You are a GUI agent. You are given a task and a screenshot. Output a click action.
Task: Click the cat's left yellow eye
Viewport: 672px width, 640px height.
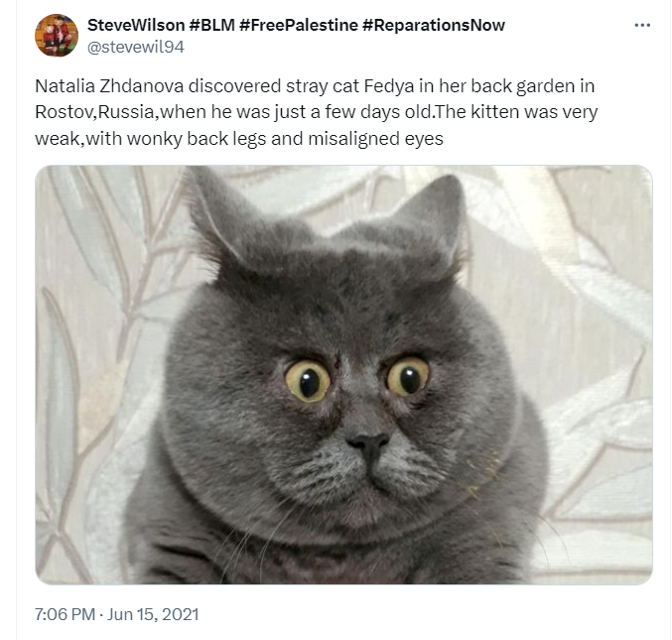(308, 381)
